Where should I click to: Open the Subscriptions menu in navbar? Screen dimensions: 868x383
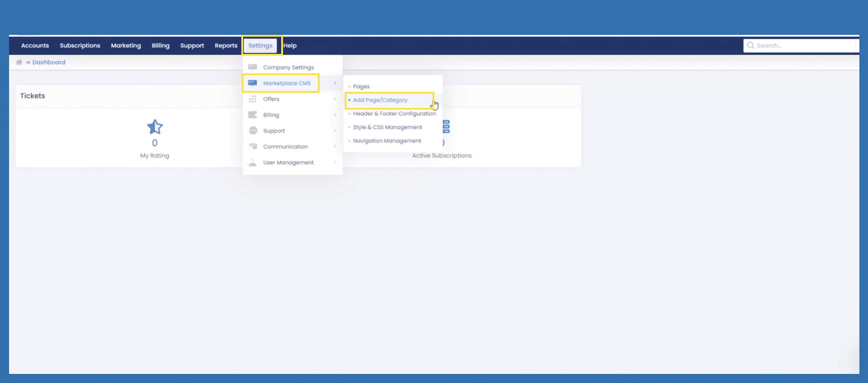pyautogui.click(x=80, y=46)
